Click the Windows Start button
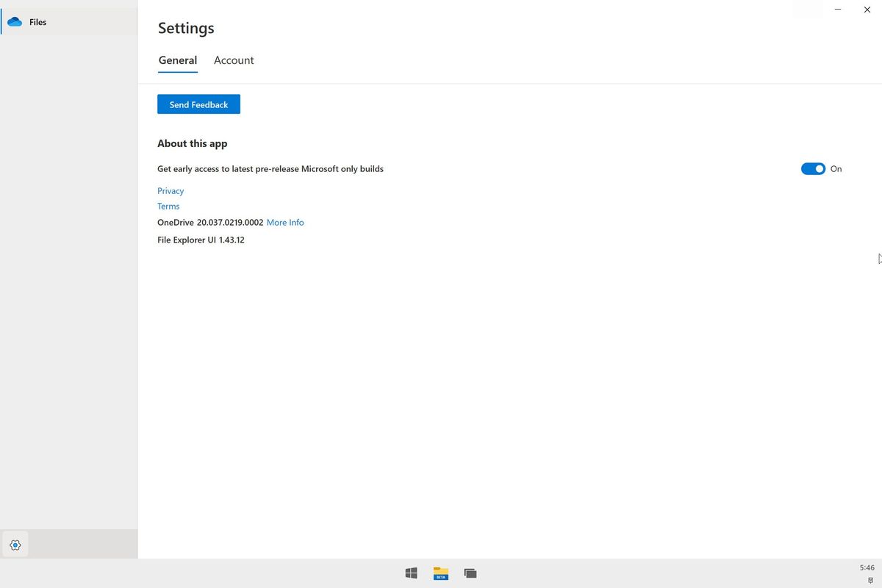This screenshot has height=588, width=882. click(411, 573)
